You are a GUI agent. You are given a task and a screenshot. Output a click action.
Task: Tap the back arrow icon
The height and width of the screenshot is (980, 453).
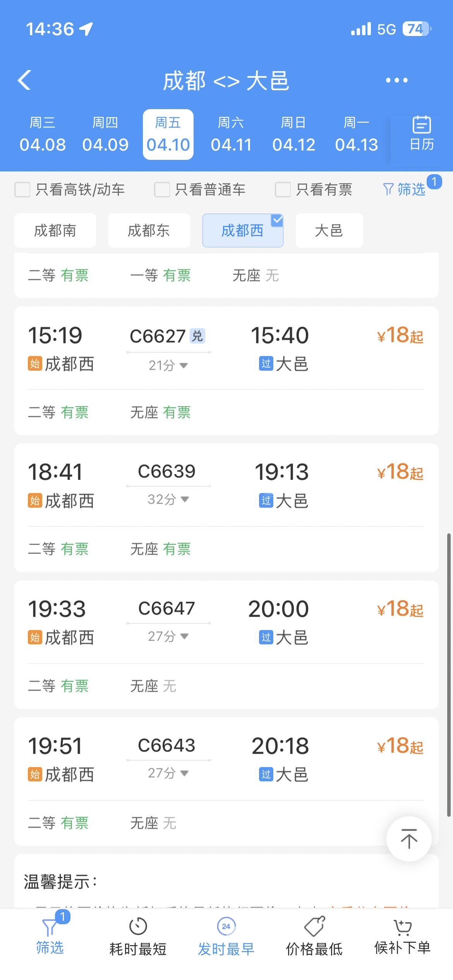[x=25, y=81]
